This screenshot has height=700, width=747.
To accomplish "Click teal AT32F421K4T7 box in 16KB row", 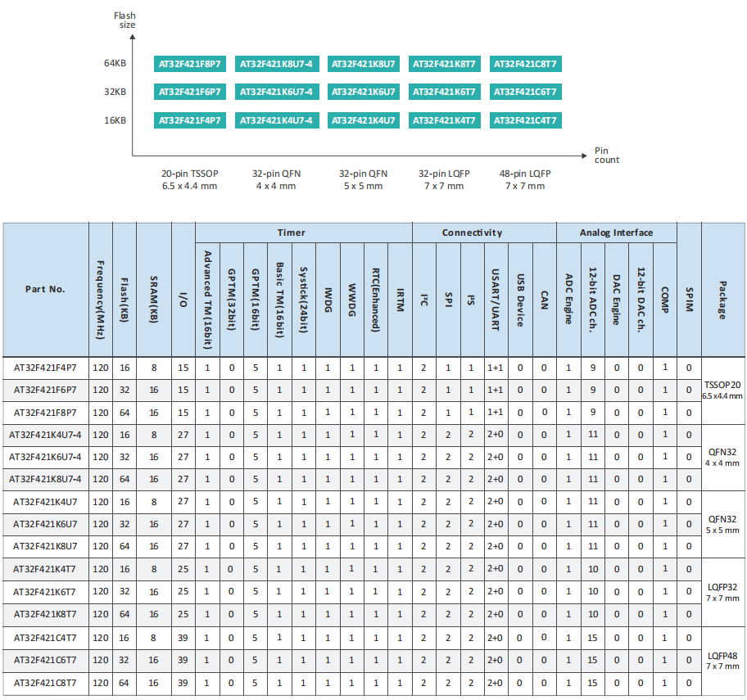I will click(x=444, y=121).
